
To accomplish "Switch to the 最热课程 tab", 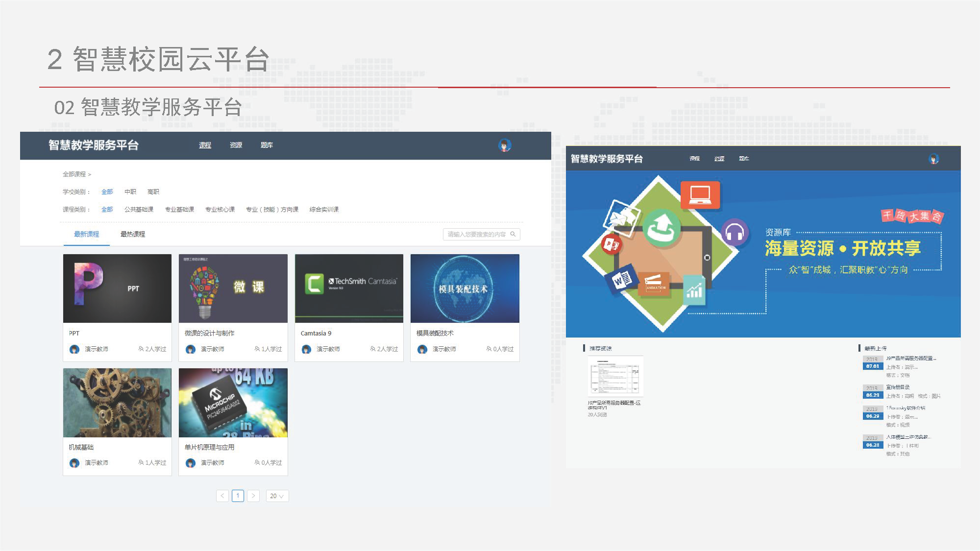I will point(133,234).
